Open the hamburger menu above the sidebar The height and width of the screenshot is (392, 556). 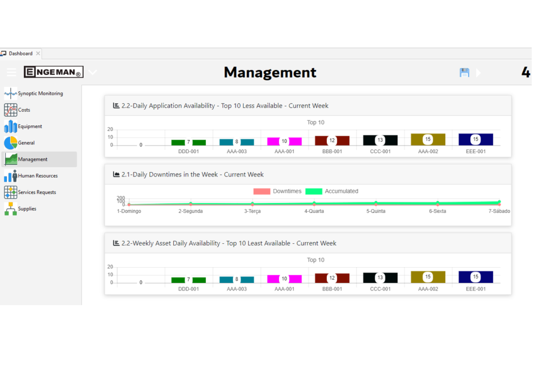11,72
